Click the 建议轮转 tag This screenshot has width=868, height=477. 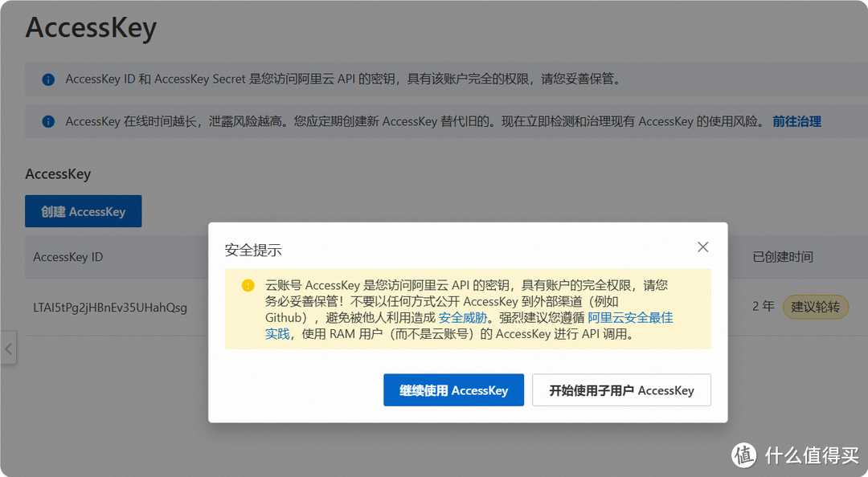[816, 307]
